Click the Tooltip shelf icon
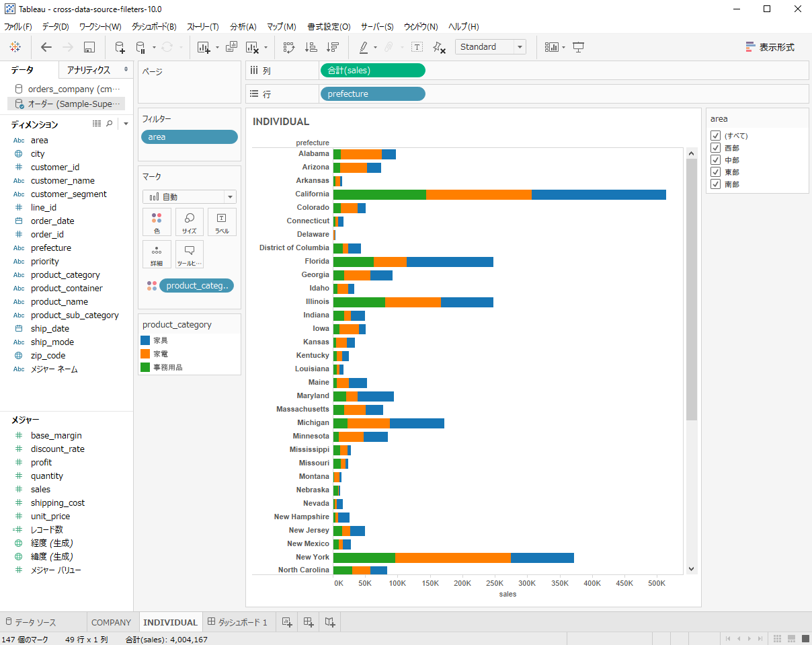Viewport: 812px width, 645px height. 189,254
